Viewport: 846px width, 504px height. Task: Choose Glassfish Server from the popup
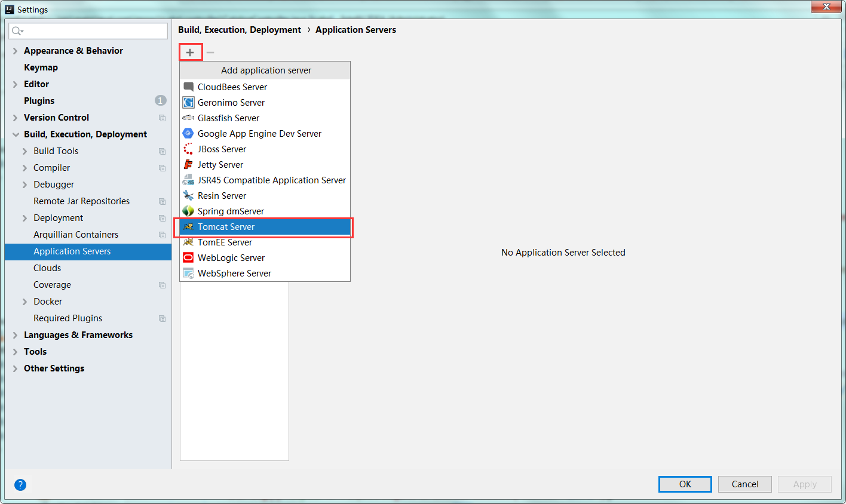pyautogui.click(x=265, y=118)
